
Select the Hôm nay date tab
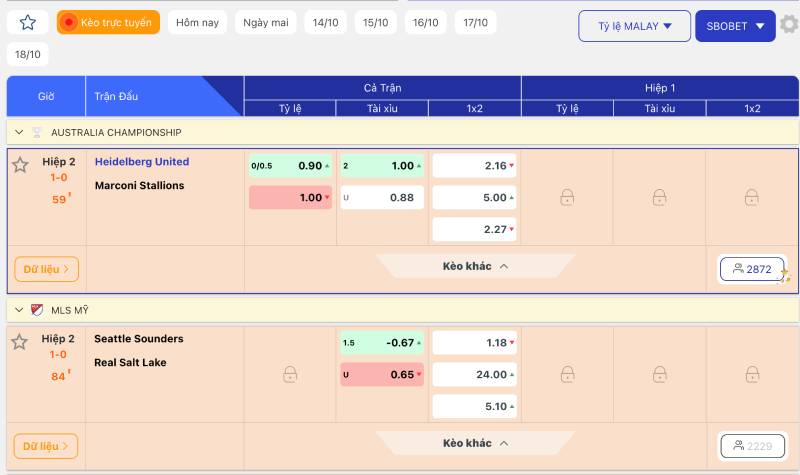(x=196, y=22)
